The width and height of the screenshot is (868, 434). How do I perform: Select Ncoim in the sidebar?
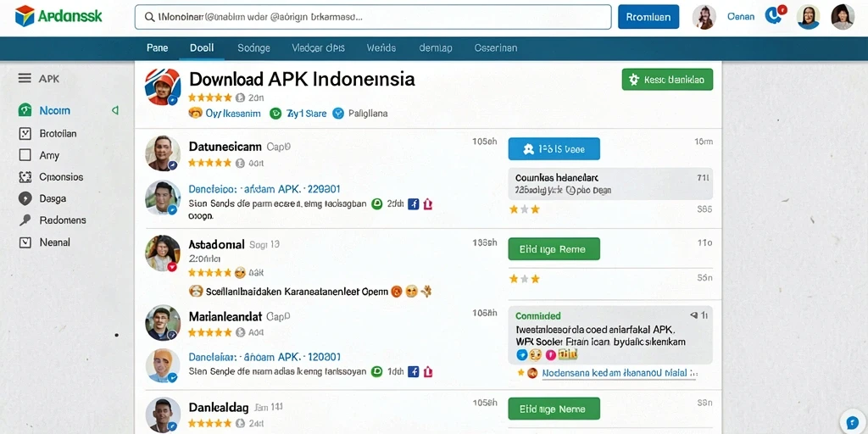(x=55, y=111)
